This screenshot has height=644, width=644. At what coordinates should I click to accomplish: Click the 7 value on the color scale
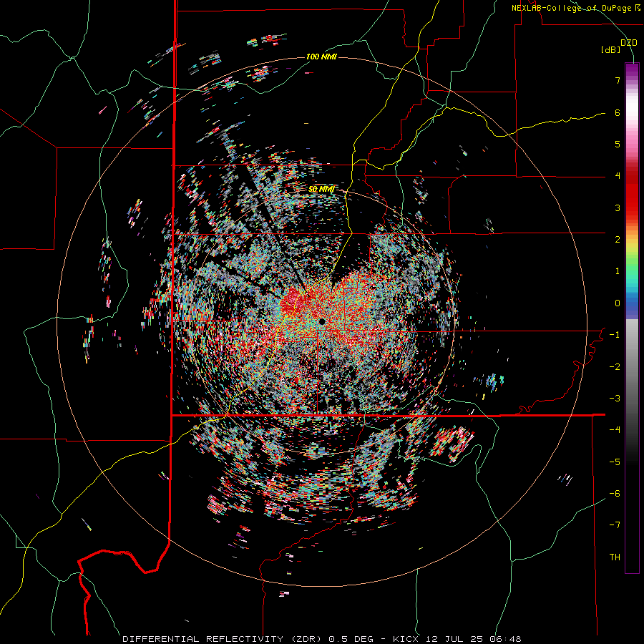pos(618,80)
